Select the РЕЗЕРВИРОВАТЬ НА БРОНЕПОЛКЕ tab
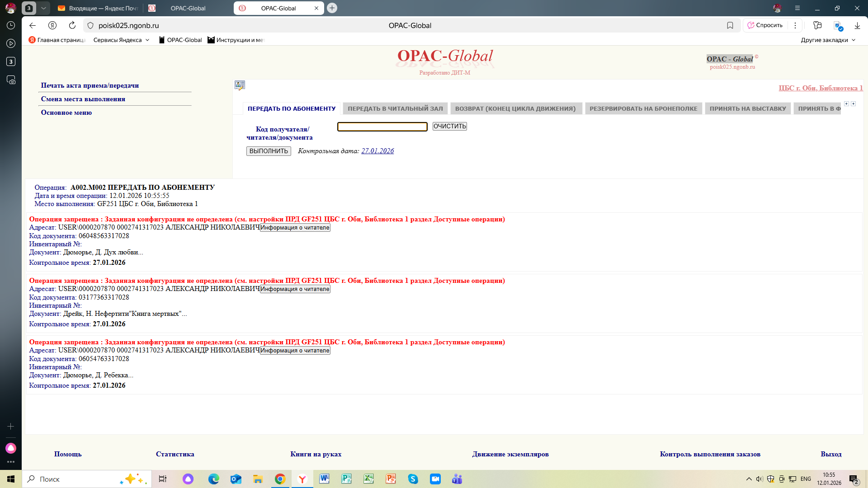This screenshot has width=868, height=488. 643,108
